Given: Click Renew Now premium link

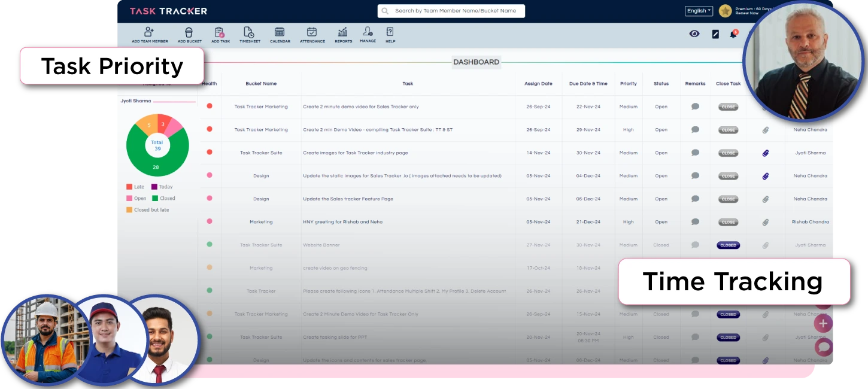Looking at the screenshot, I should click(746, 13).
